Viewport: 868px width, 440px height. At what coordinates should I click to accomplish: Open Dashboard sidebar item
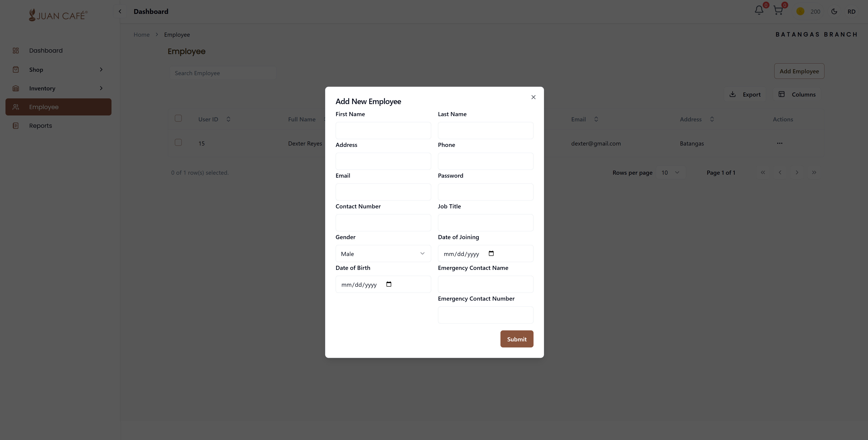tap(46, 51)
